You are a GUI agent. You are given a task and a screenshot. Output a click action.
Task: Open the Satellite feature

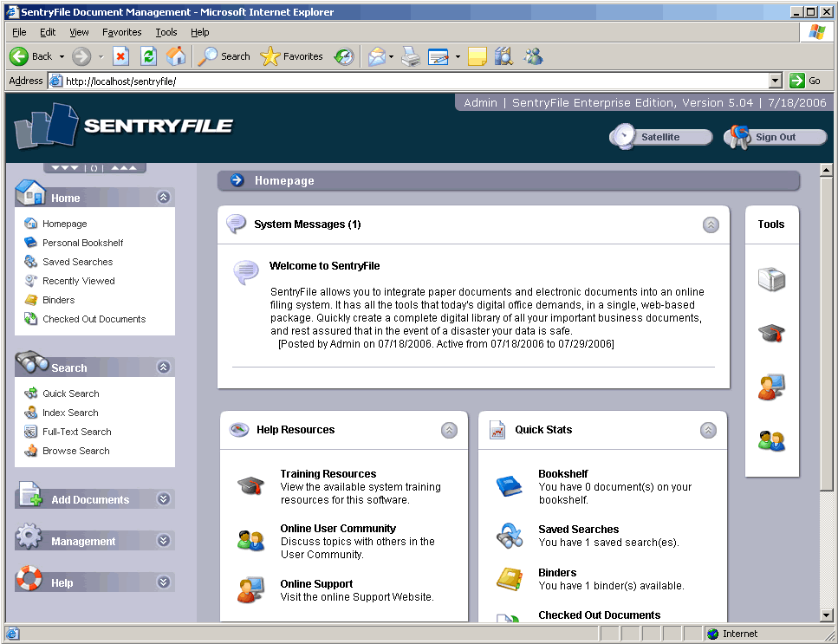(x=661, y=136)
